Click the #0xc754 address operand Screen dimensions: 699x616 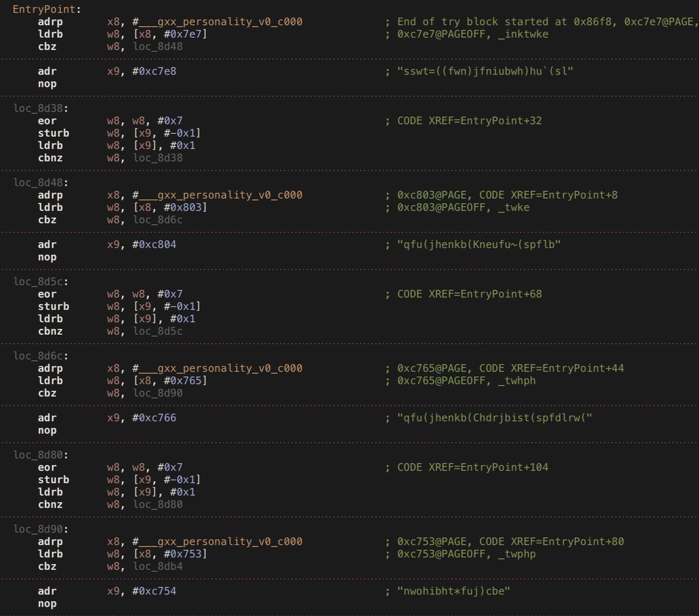coord(155,591)
